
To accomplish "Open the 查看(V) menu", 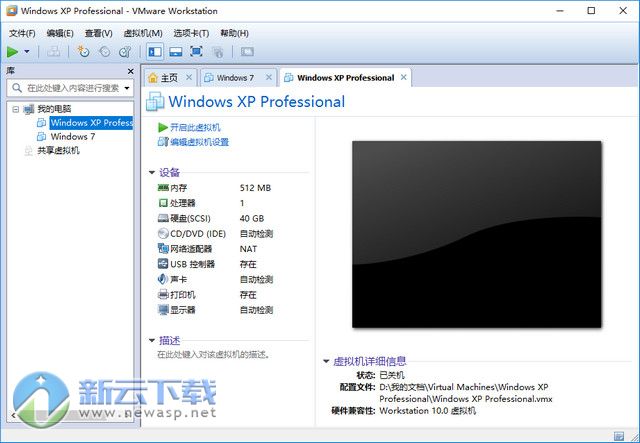I will point(98,33).
